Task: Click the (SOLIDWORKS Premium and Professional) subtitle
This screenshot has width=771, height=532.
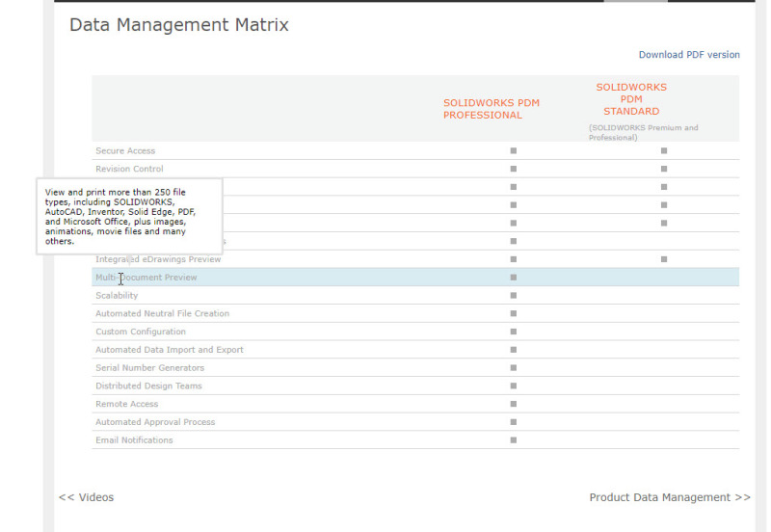Action: [643, 132]
